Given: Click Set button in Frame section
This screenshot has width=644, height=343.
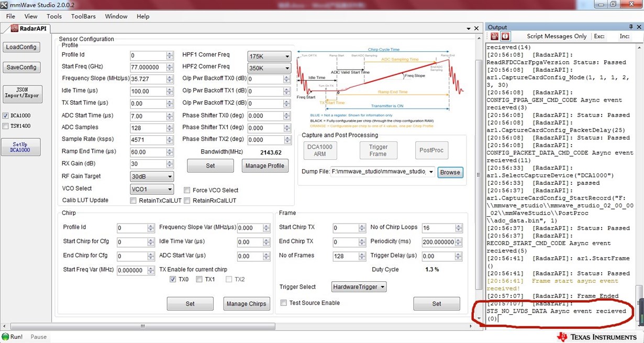Looking at the screenshot, I should 437,304.
